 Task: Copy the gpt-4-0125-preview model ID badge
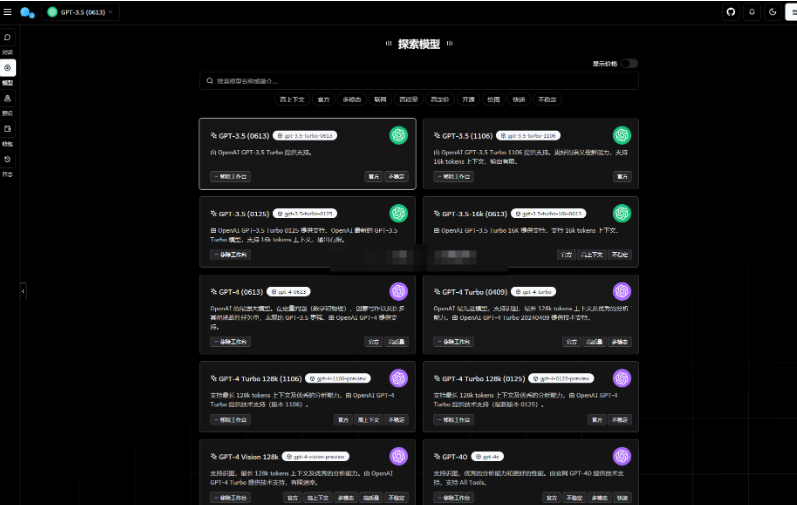[561, 378]
